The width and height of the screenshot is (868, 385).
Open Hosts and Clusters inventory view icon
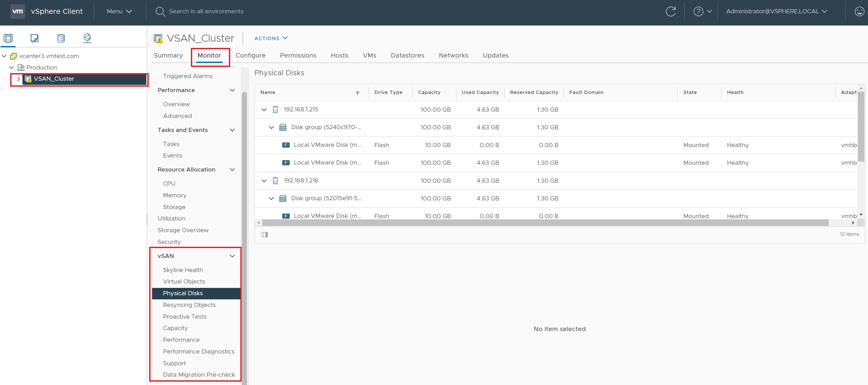tap(8, 38)
